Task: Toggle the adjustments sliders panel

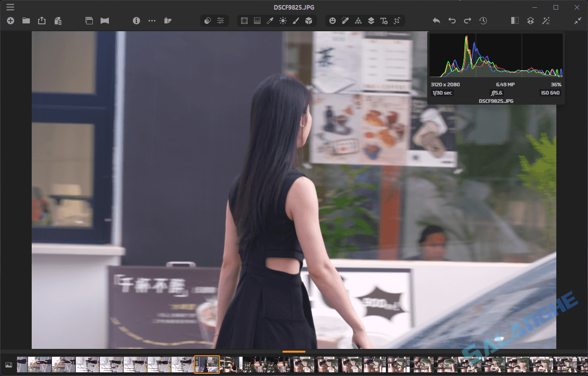Action: [220, 20]
